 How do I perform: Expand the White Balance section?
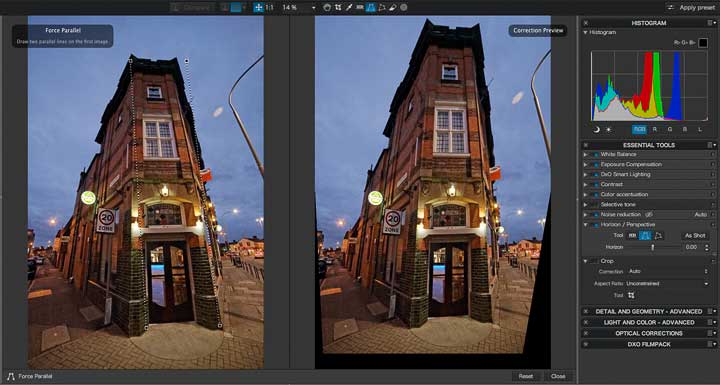pyautogui.click(x=585, y=154)
